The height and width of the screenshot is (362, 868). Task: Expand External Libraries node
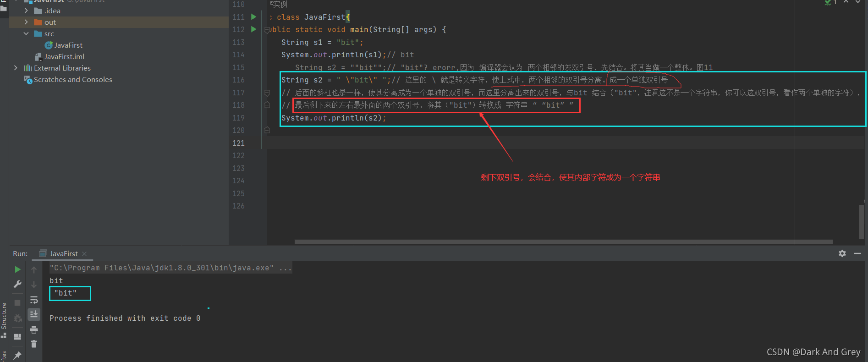pos(16,68)
